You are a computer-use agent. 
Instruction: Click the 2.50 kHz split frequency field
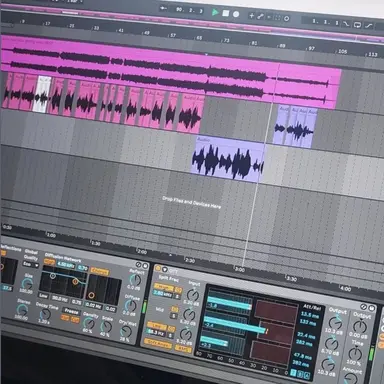[163, 294]
